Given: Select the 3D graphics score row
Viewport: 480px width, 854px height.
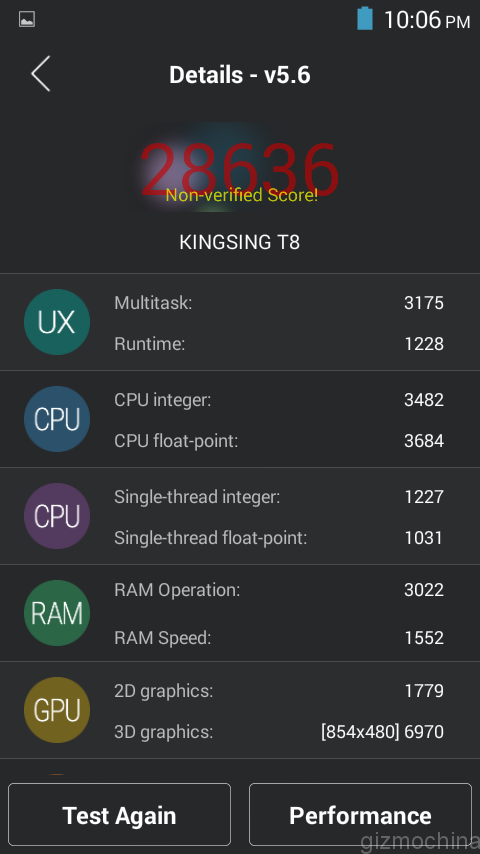Looking at the screenshot, I should (x=279, y=731).
